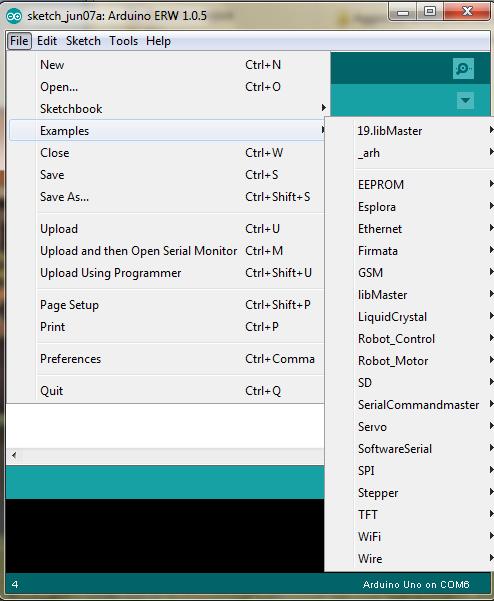Choose Save As... menu entry
This screenshot has width=494, height=601.
pyautogui.click(x=167, y=197)
